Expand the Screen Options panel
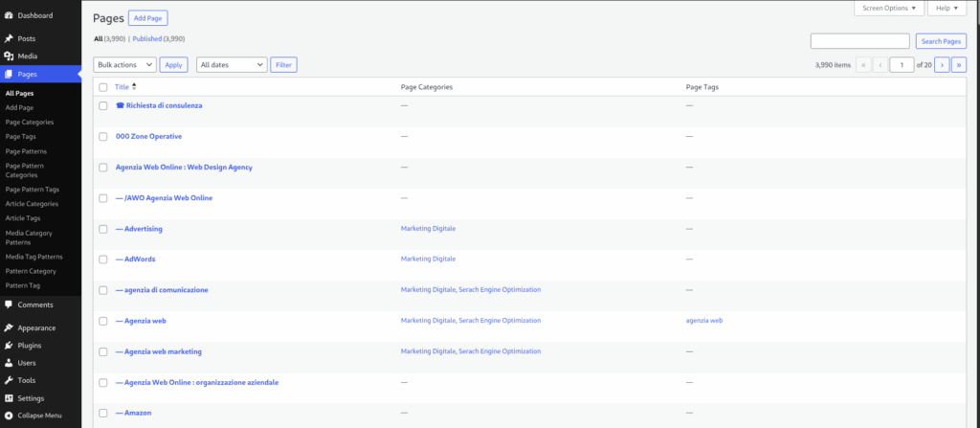Screen dimensions: 980x428 coord(889,8)
